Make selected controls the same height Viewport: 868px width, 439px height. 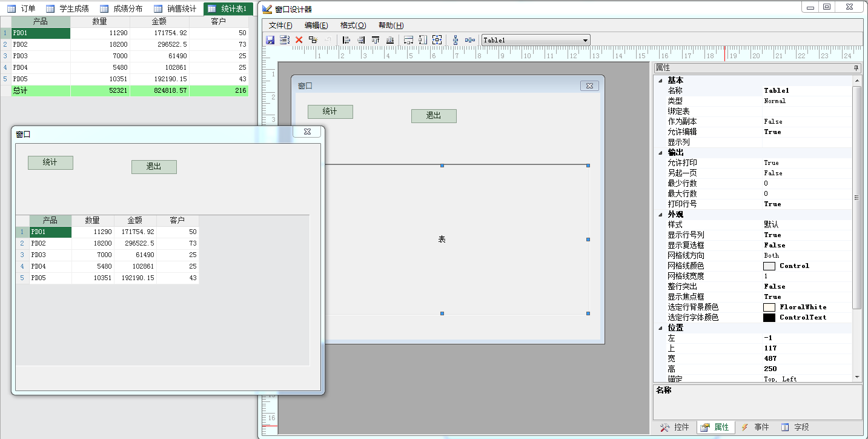point(423,40)
